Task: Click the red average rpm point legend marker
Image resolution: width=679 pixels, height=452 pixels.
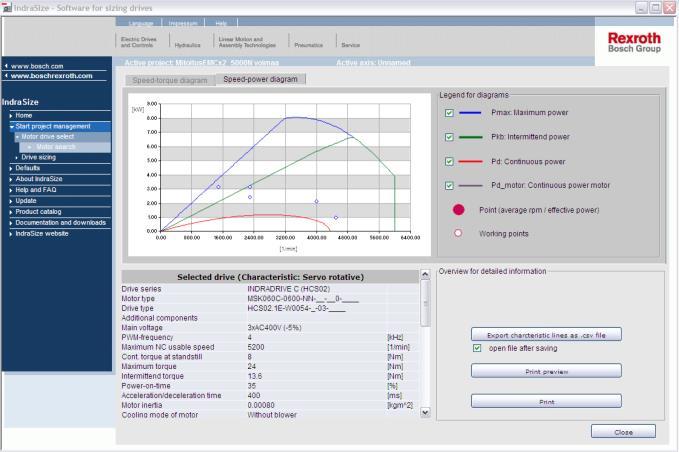Action: click(x=459, y=210)
